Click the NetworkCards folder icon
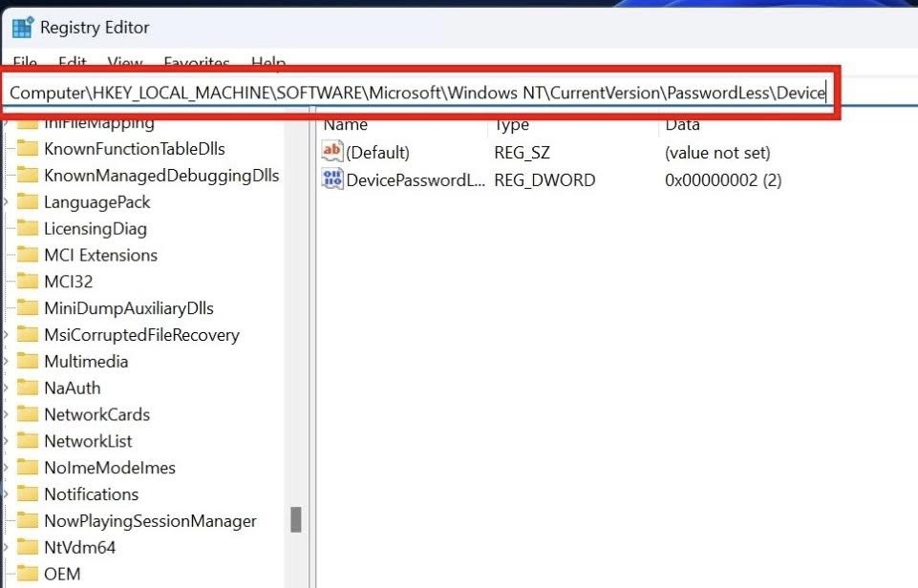The image size is (918, 588). coord(29,414)
